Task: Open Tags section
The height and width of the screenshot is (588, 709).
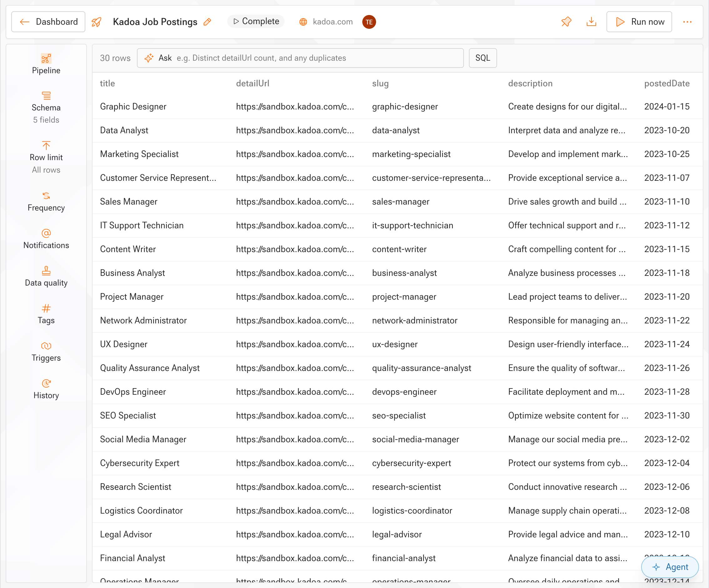Action: click(x=46, y=314)
